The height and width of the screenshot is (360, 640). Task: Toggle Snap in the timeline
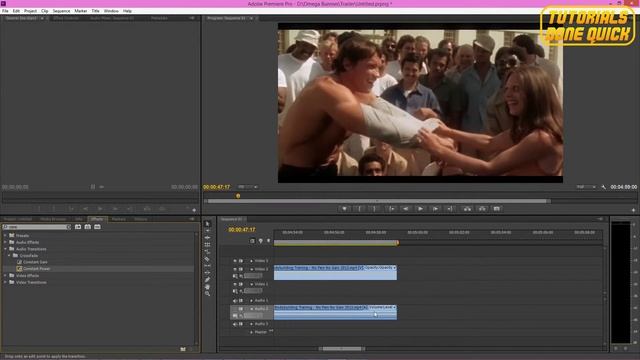tap(252, 241)
